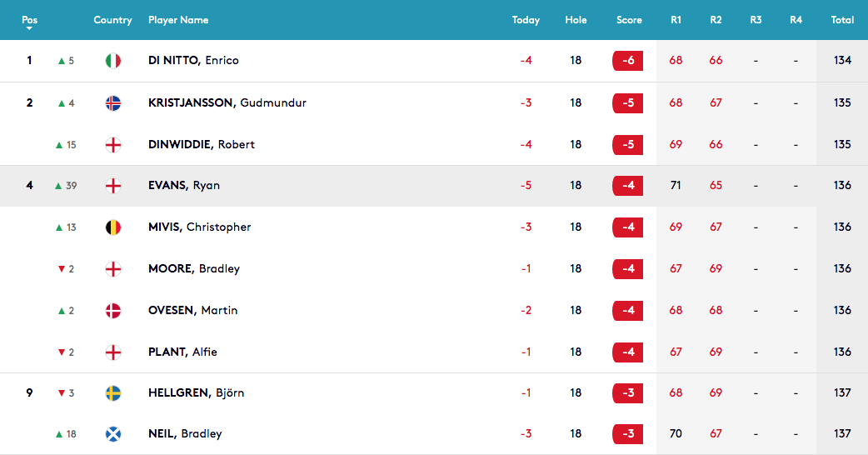Click Iceland flag beside Kristjansson
The image size is (868, 455).
click(113, 103)
